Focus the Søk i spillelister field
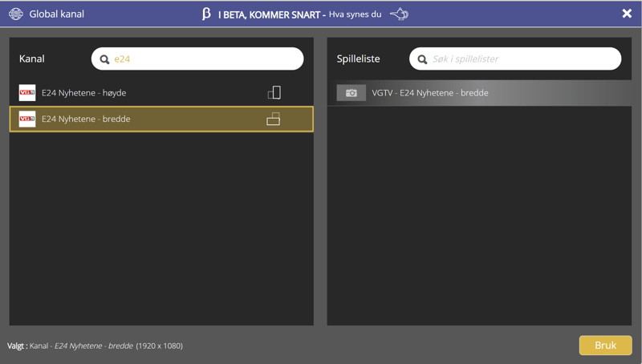 click(515, 59)
